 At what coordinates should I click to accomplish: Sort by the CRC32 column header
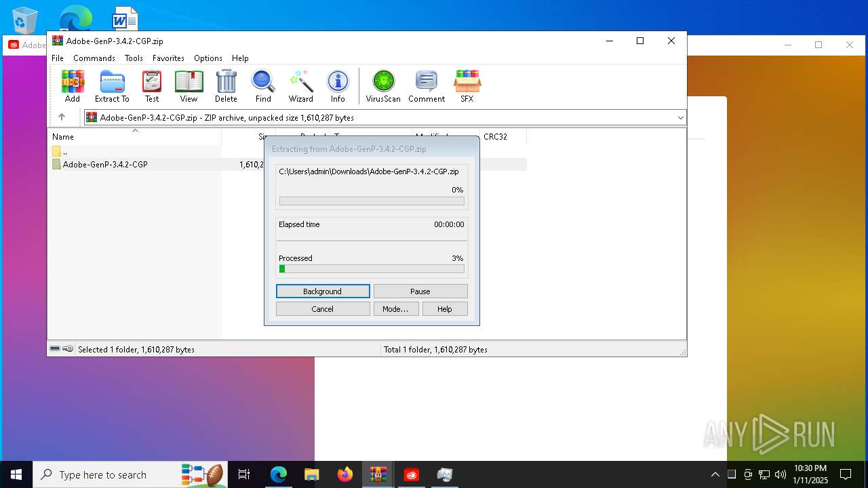tap(502, 136)
